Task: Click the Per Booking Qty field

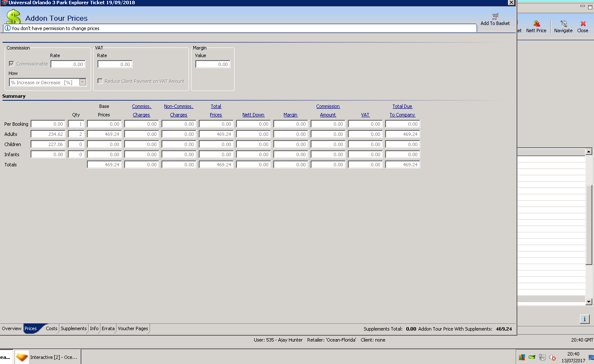Action: 76,124
